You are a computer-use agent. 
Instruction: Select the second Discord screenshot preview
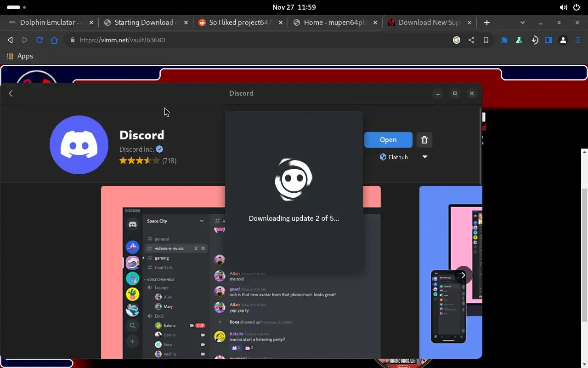click(451, 272)
